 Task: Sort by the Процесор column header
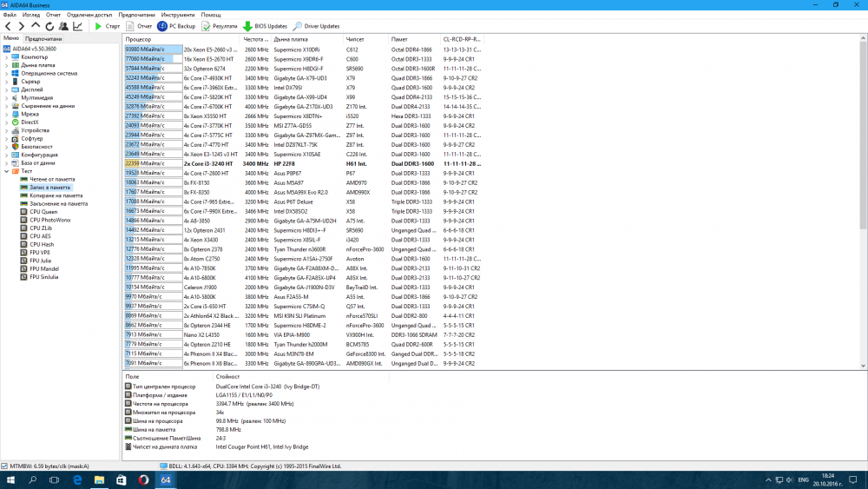(181, 39)
